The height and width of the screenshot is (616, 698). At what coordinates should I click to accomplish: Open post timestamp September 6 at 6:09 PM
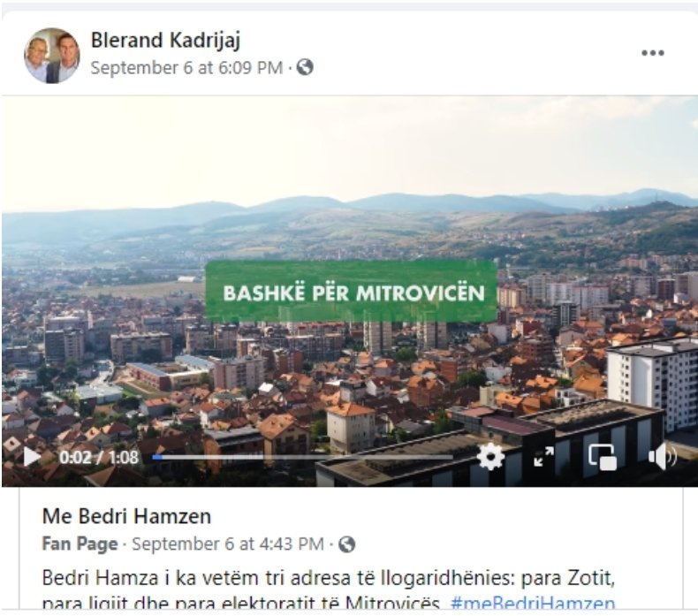coord(186,68)
